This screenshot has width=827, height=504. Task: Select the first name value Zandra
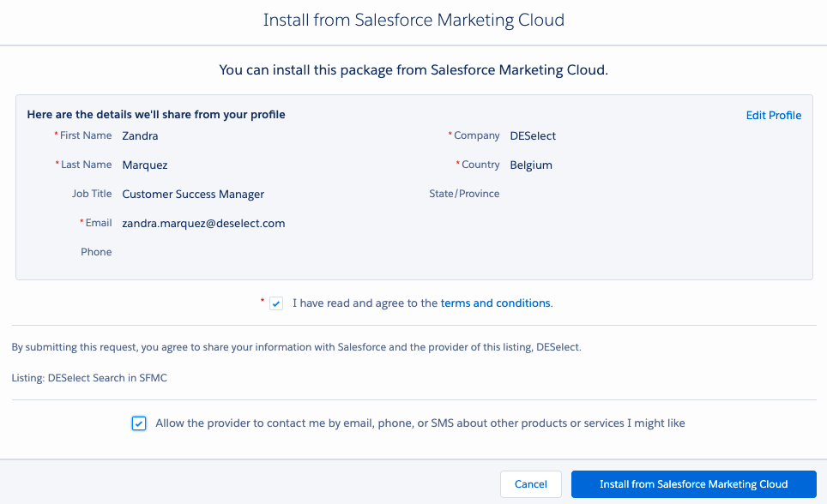[140, 136]
